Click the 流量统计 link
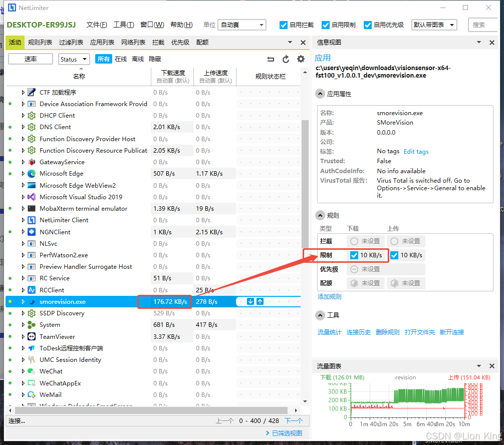The width and height of the screenshot is (504, 445). (329, 332)
